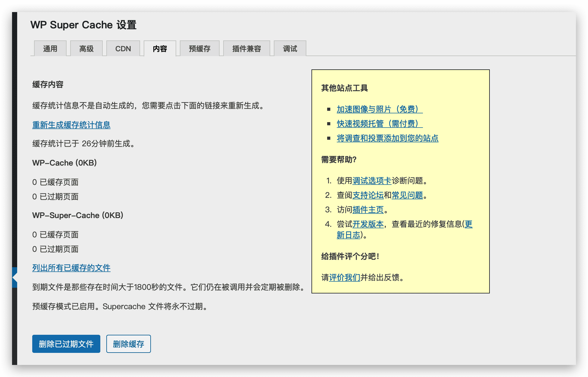
Task: Click the 需要帮助? heading
Action: (x=339, y=160)
